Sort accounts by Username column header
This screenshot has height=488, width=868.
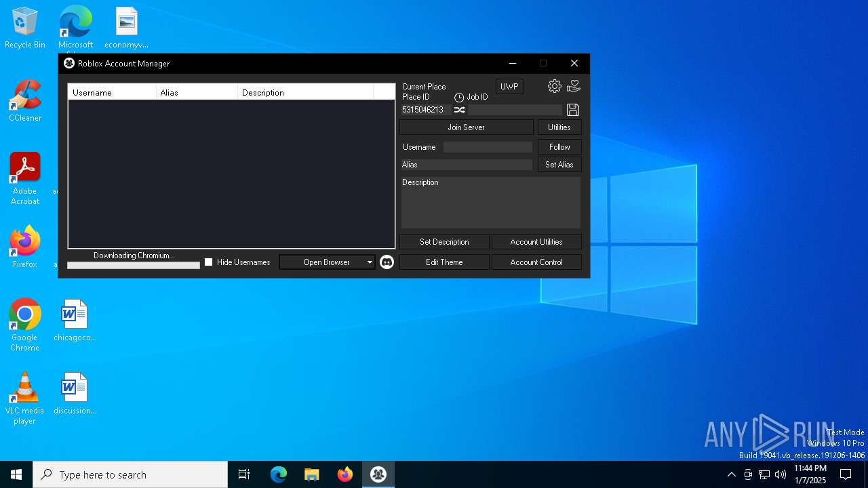tap(113, 92)
